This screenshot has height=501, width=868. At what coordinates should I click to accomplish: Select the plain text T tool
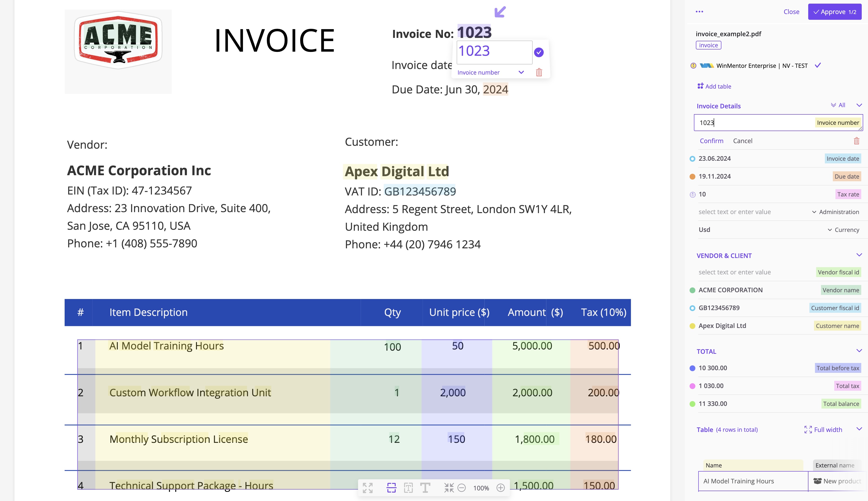[x=425, y=487]
